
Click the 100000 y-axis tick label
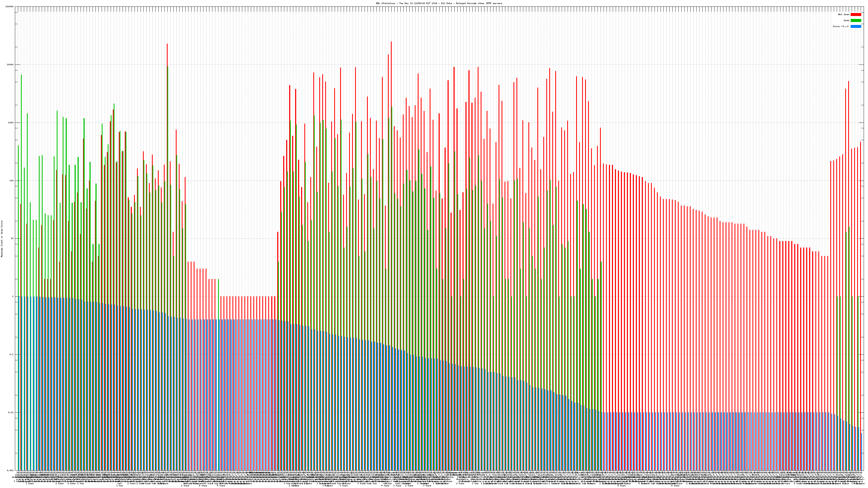pos(10,7)
